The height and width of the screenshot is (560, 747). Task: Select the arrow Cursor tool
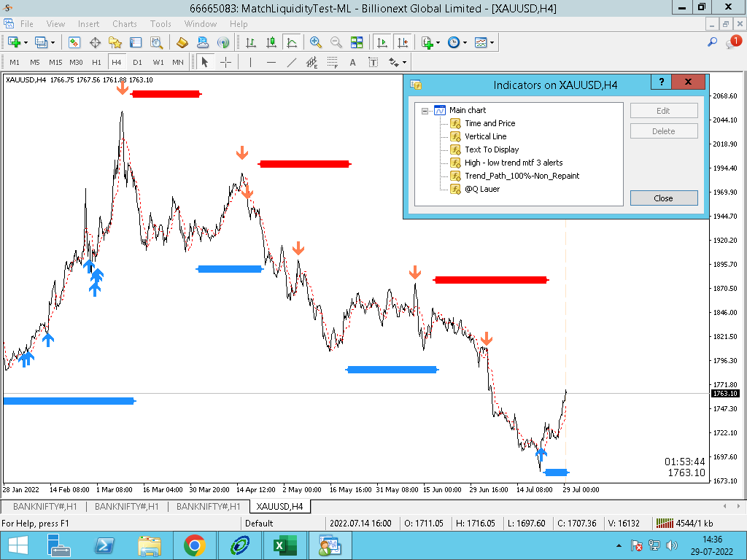pos(205,63)
